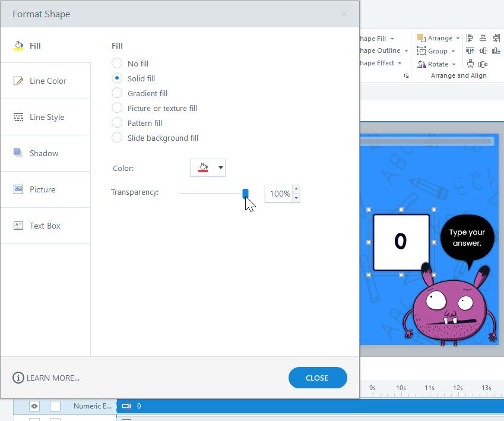Screen dimensions: 504x421
Task: Click the Text Box page icon
Action: tap(18, 226)
